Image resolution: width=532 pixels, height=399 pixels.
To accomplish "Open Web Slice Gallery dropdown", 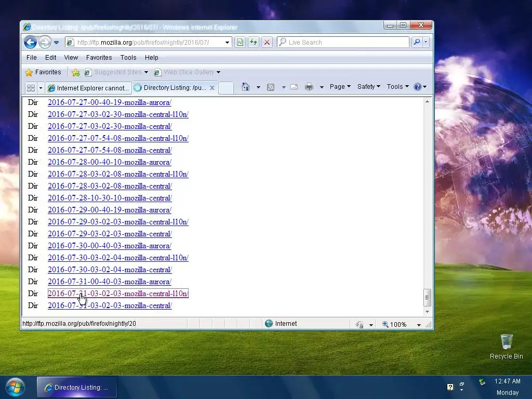I will [x=187, y=72].
